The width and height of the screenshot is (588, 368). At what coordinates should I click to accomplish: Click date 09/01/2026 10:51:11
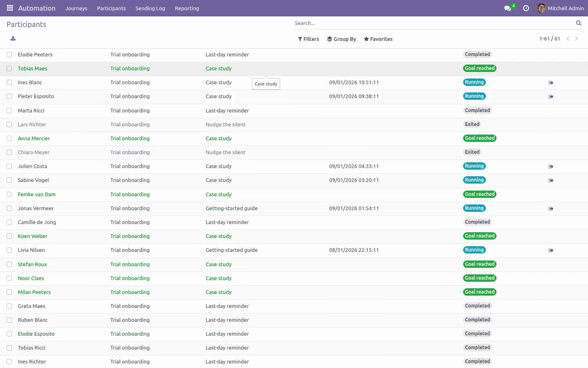point(354,82)
